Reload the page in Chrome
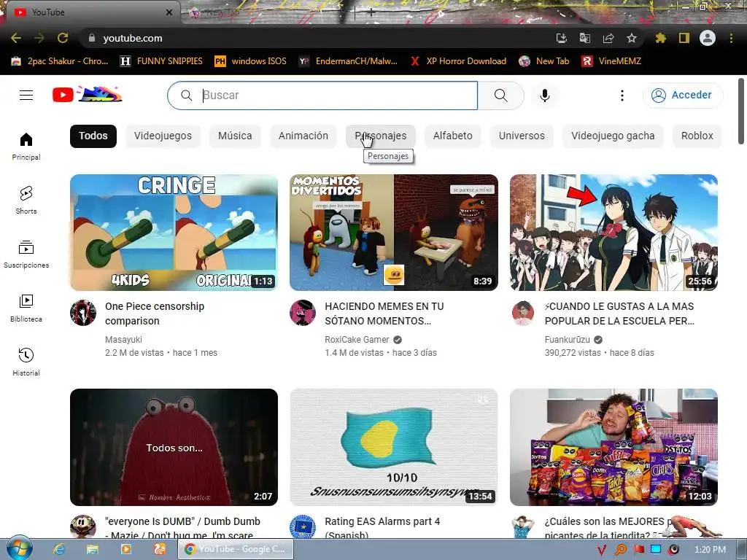This screenshot has width=747, height=560. click(x=63, y=38)
